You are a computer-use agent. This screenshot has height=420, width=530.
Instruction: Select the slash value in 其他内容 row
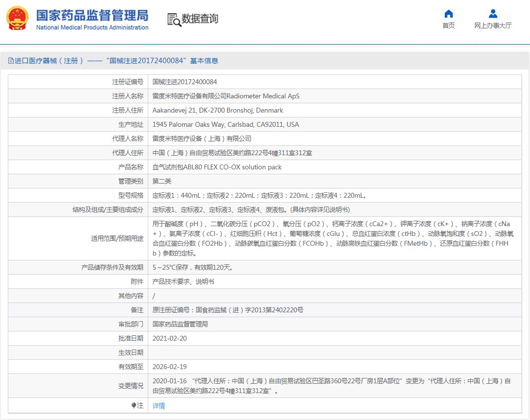click(154, 296)
